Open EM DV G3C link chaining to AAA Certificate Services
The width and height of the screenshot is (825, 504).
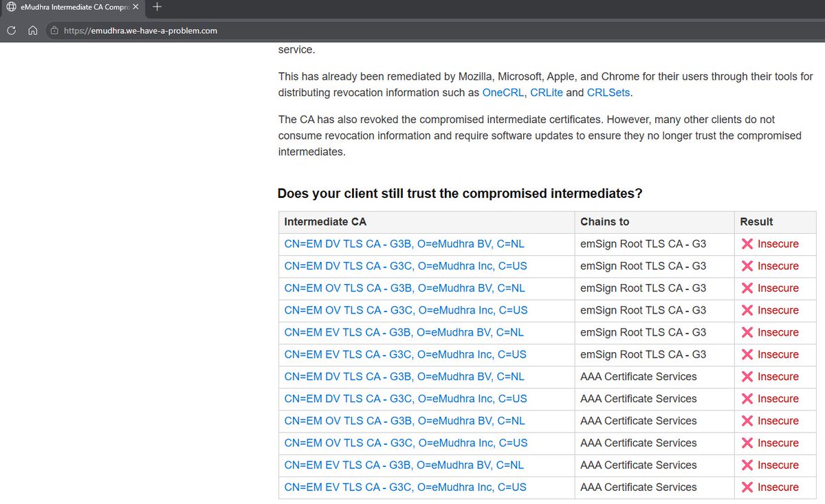click(406, 399)
